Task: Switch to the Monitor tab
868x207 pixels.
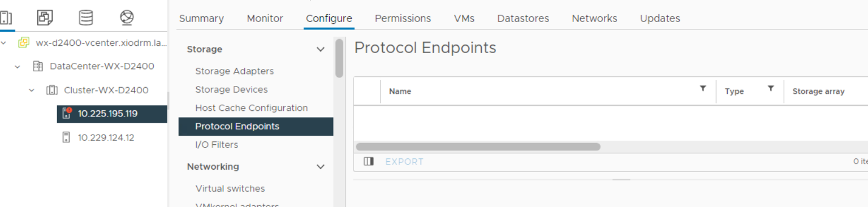Action: [265, 19]
